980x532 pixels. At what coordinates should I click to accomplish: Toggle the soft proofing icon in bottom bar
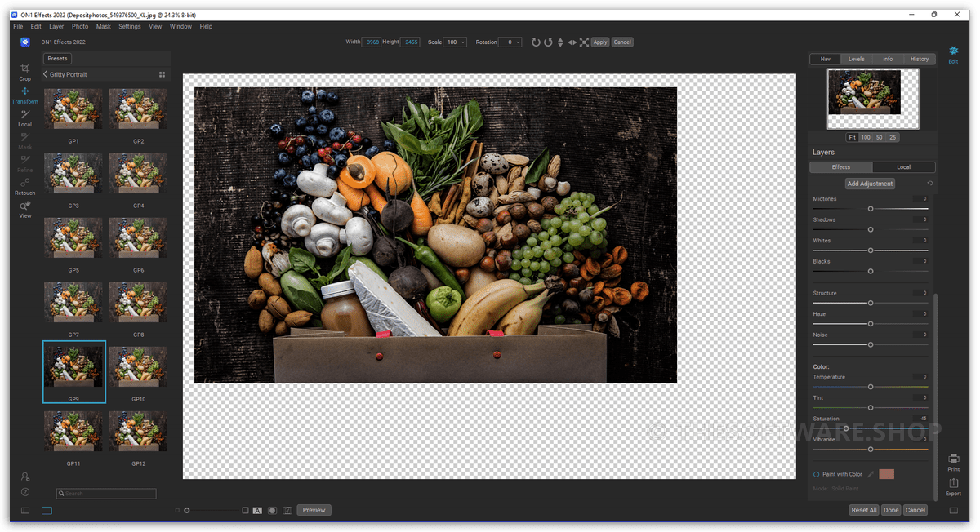click(x=287, y=510)
